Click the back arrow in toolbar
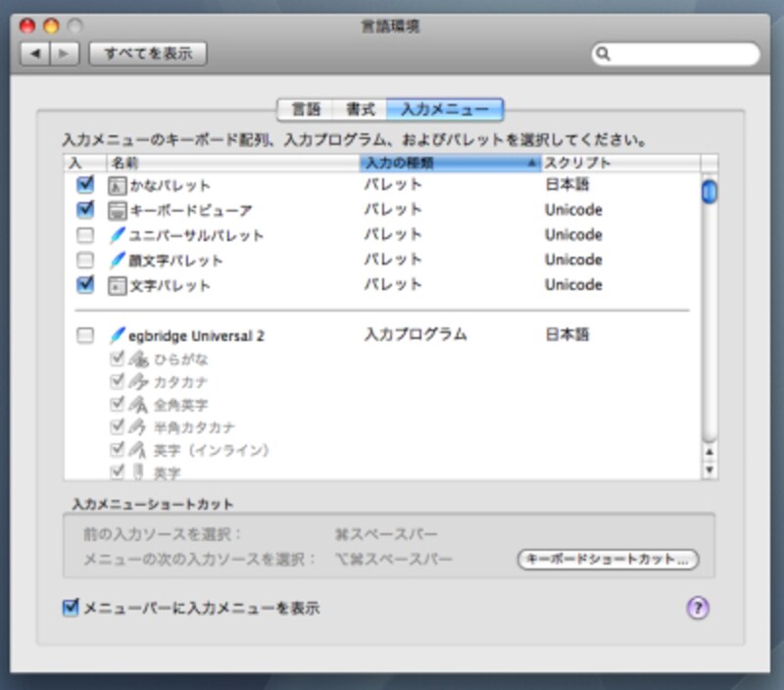Screen dimensions: 784x690 pyautogui.click(x=35, y=53)
